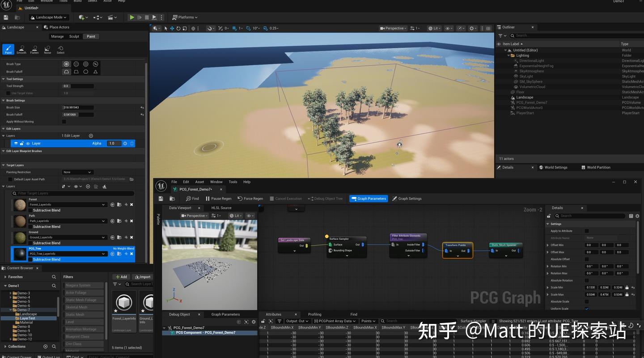
Task: Enable Subtractive Blend for Ground layer
Action: click(x=30, y=243)
